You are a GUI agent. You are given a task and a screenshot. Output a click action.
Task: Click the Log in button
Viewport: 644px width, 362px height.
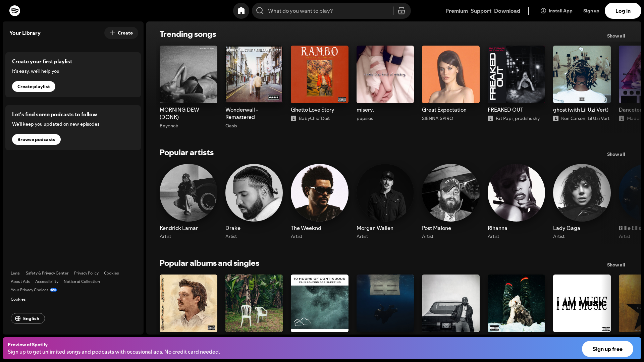point(623,11)
